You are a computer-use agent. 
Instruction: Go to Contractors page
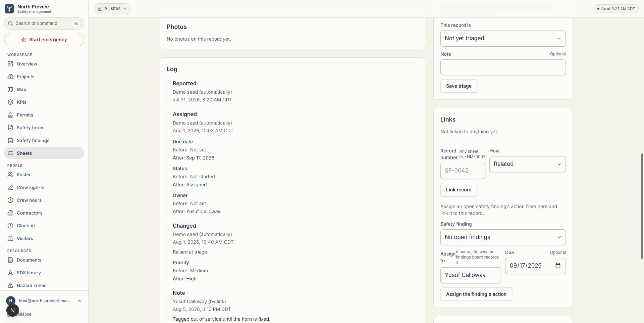(x=44, y=213)
